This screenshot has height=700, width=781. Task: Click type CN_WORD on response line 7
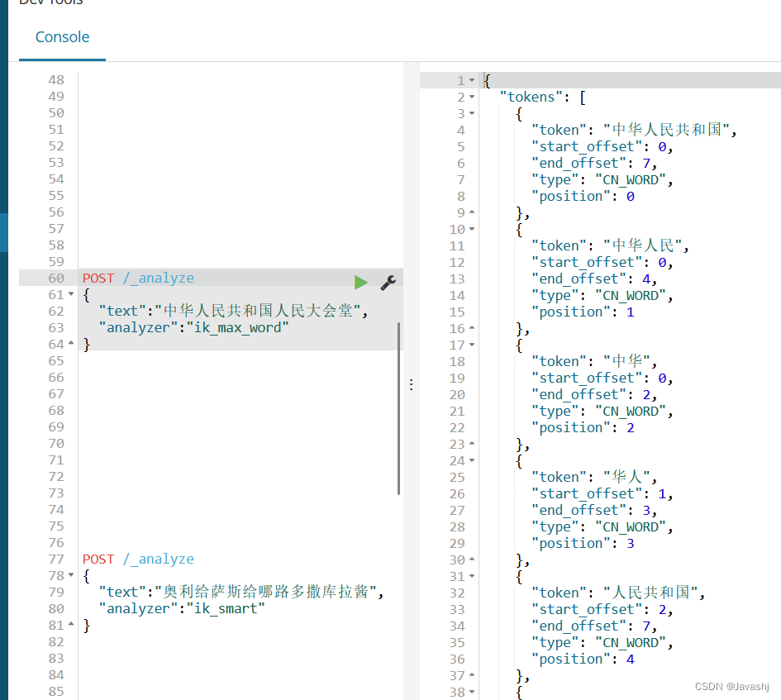coord(631,180)
